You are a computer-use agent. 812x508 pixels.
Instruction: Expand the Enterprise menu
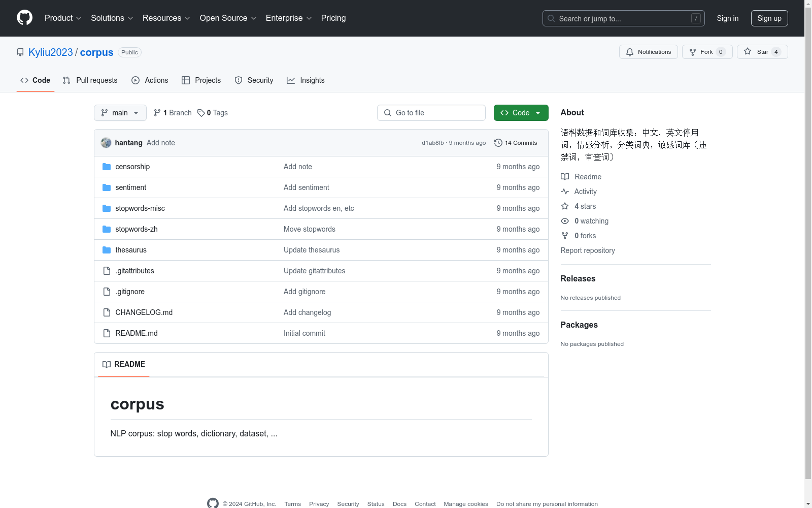289,18
